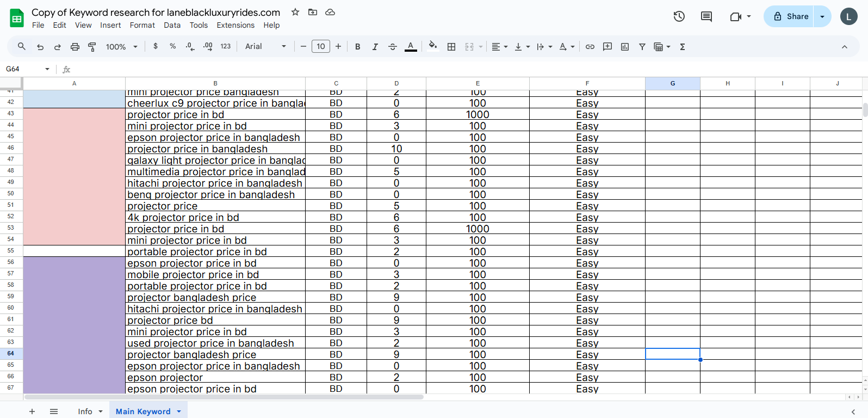The image size is (868, 418).
Task: Click the paint format icon
Action: click(x=92, y=47)
